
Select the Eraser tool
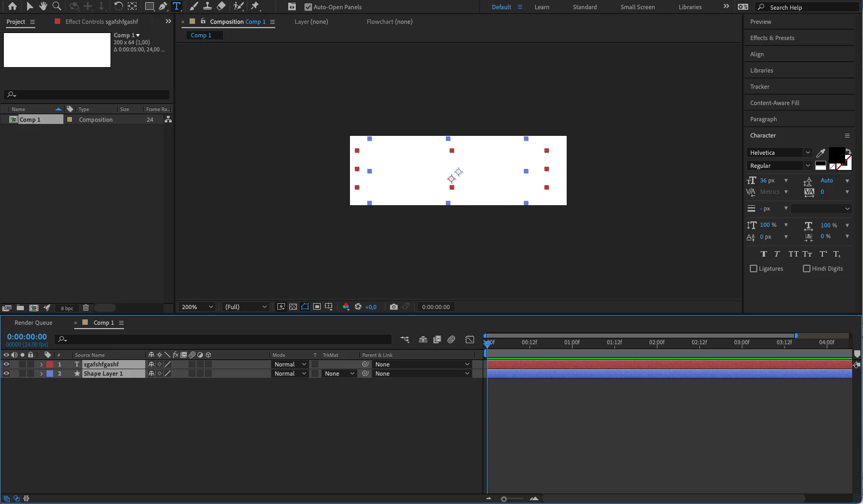(221, 6)
